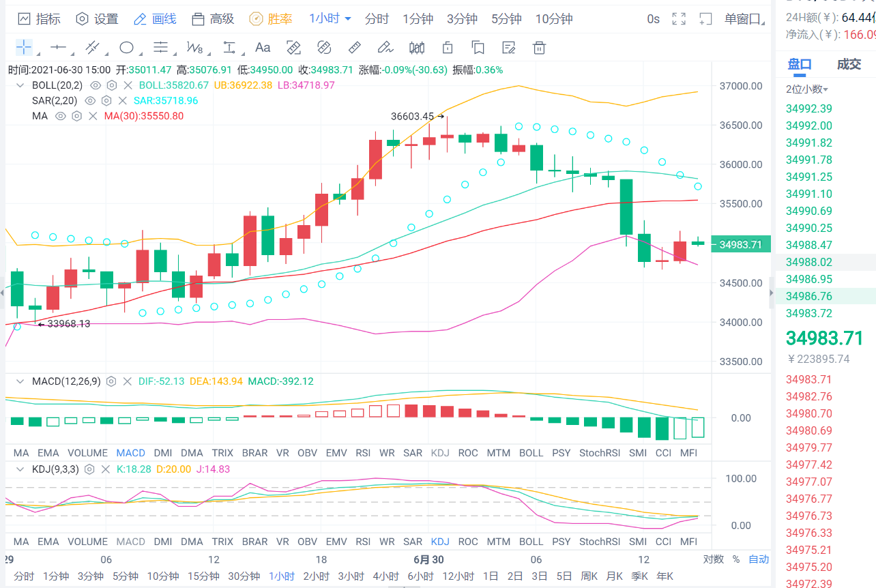This screenshot has height=588, width=876.
Task: Toggle visibility of SAR indicator
Action: coord(90,100)
